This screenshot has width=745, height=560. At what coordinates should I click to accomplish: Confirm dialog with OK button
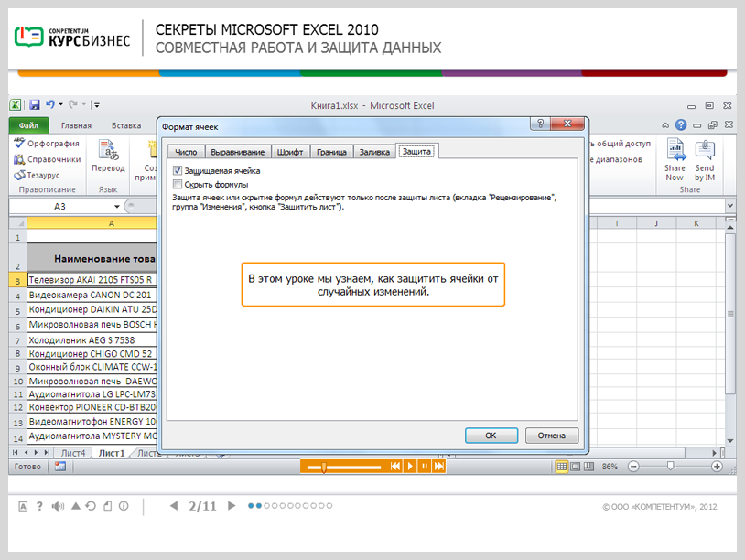(x=491, y=435)
